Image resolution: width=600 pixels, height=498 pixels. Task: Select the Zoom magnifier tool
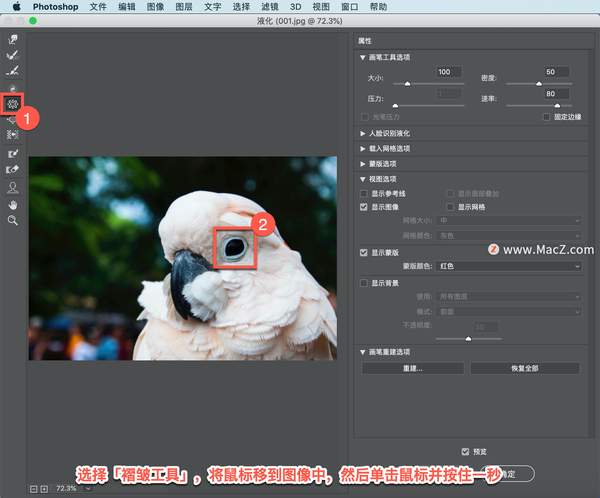click(13, 219)
